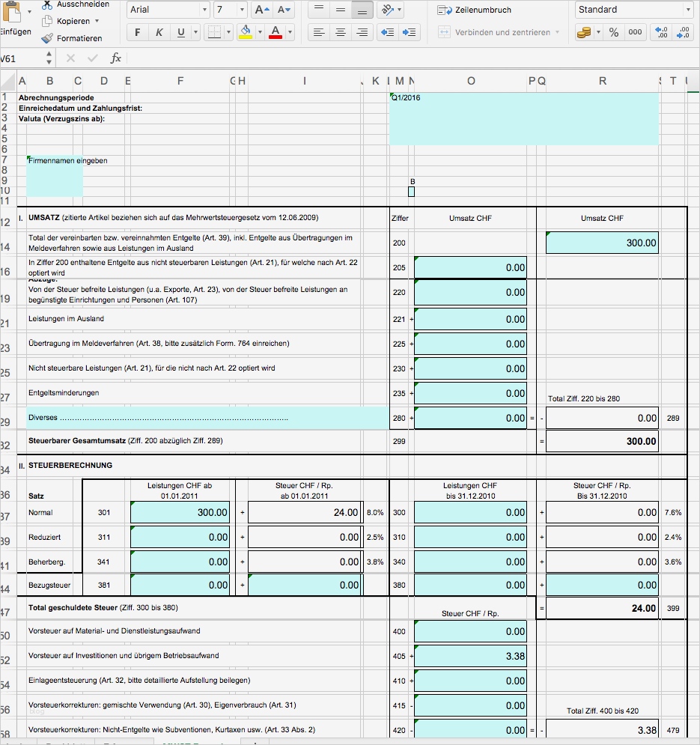This screenshot has width=700, height=745.
Task: Toggle bold formatting with the F button
Action: pos(138,33)
